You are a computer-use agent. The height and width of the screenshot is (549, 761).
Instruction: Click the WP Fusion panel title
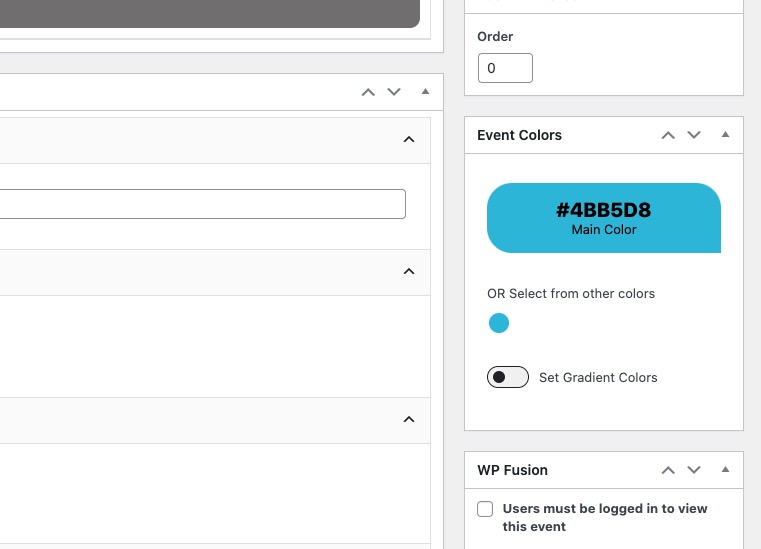point(513,470)
